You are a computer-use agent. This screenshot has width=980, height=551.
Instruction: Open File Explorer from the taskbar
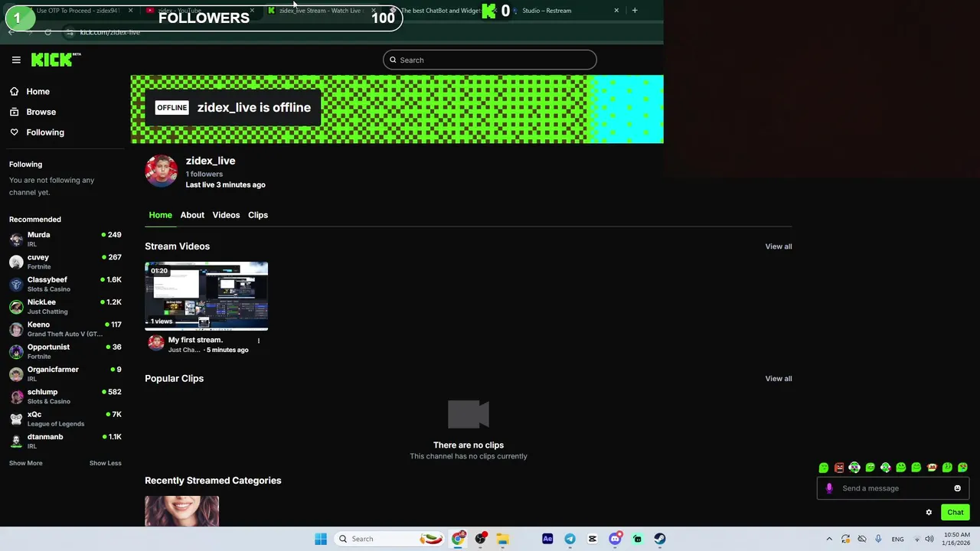coord(503,539)
